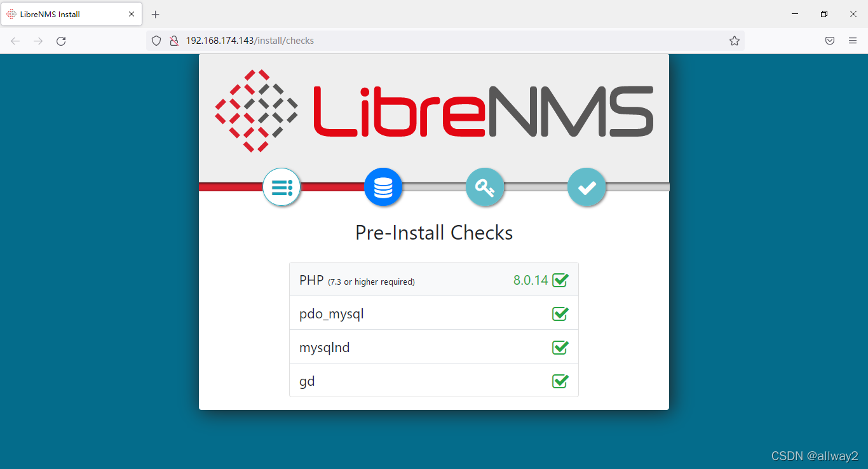Open the tracking protection shield icon
The height and width of the screenshot is (469, 868).
click(x=156, y=41)
